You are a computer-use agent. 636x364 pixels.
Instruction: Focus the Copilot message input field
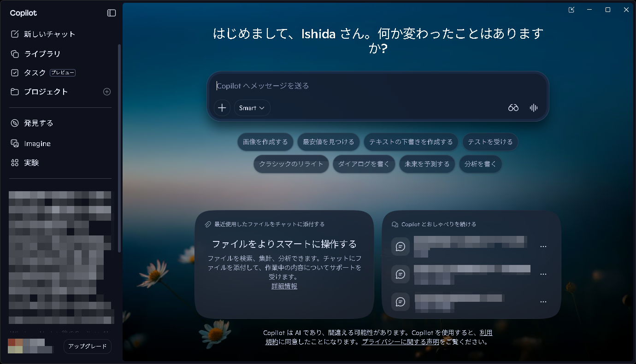(x=377, y=86)
